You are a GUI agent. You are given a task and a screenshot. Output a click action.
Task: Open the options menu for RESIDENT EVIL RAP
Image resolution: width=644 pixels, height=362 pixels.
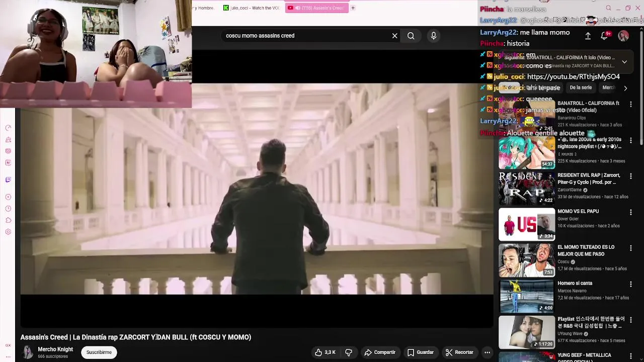[x=630, y=176]
